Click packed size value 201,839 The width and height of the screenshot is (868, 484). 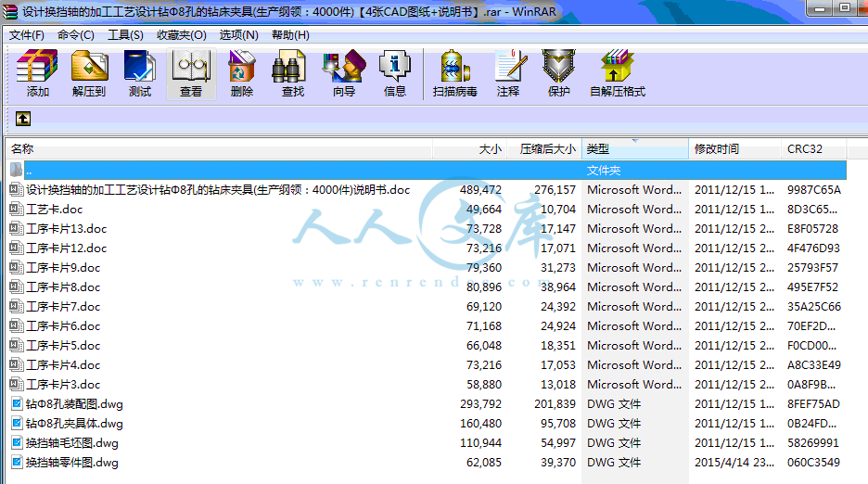click(x=555, y=403)
